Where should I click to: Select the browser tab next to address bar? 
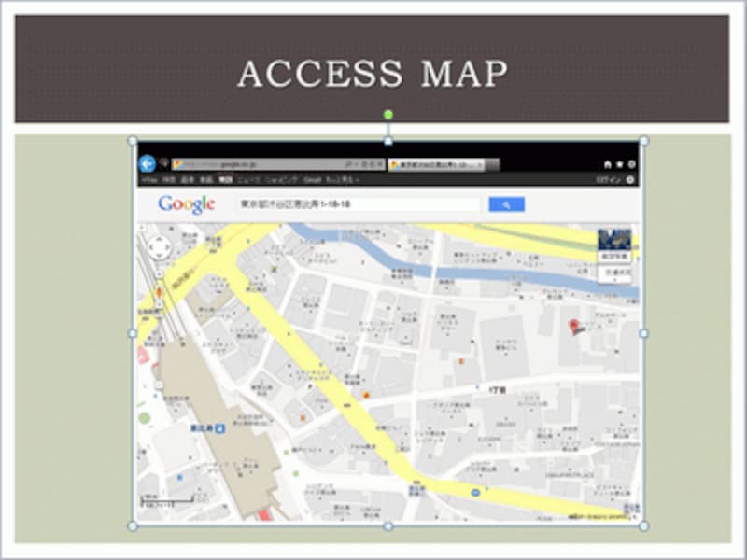click(437, 165)
